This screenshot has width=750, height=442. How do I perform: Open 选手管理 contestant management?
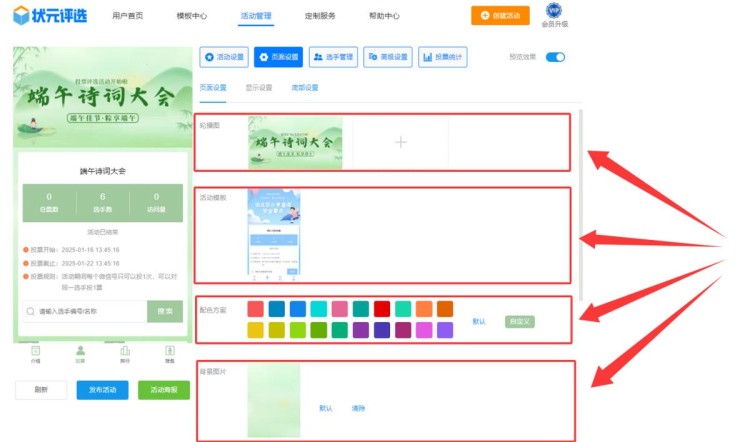tap(332, 57)
